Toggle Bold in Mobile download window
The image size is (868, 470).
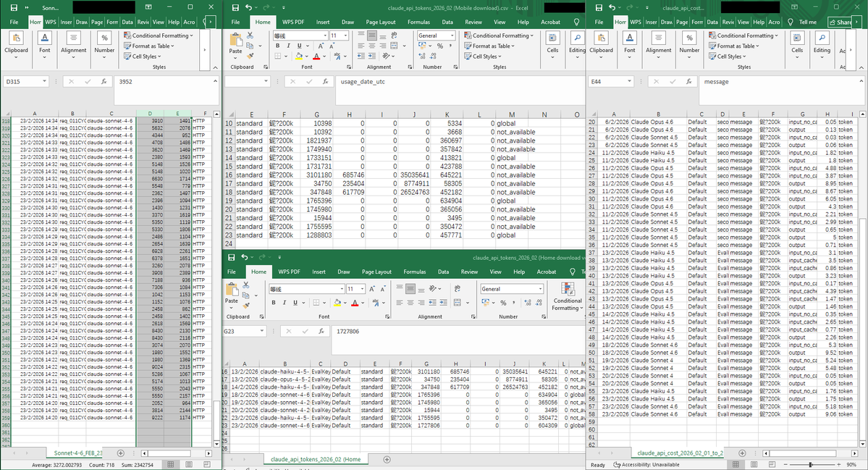click(x=278, y=46)
